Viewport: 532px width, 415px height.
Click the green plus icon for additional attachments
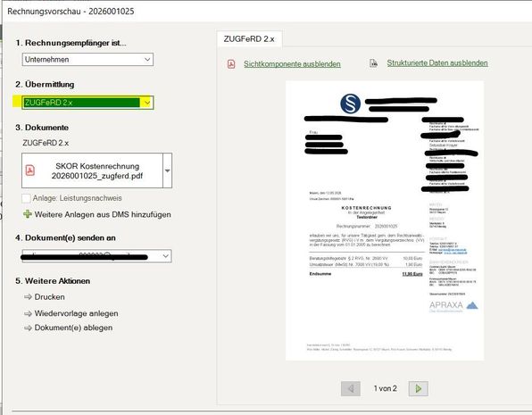point(28,214)
